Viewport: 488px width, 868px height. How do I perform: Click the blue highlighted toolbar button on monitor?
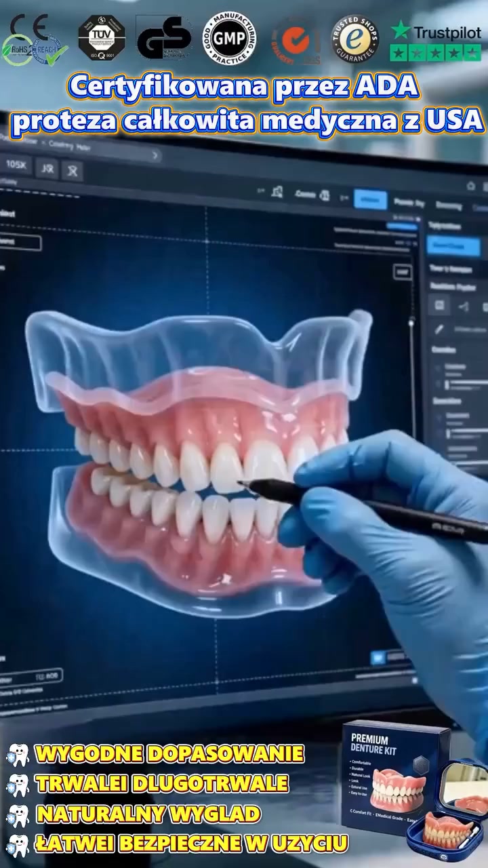370,199
